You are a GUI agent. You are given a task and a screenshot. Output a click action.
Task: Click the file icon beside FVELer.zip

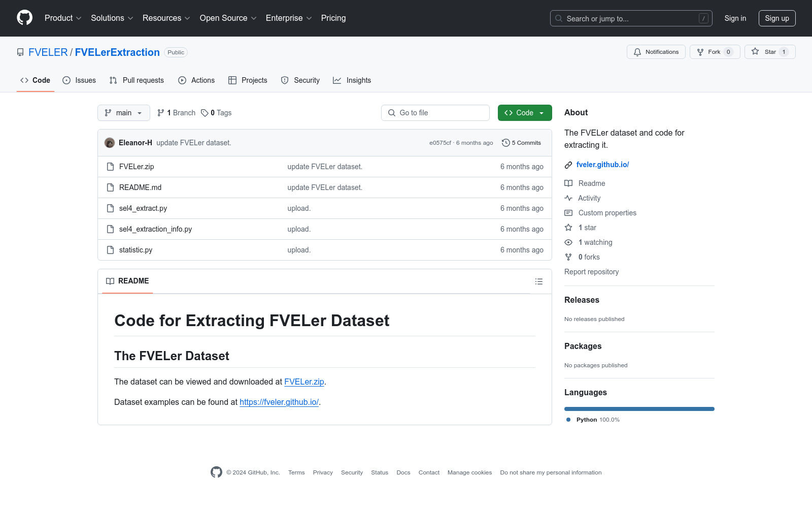click(x=110, y=167)
